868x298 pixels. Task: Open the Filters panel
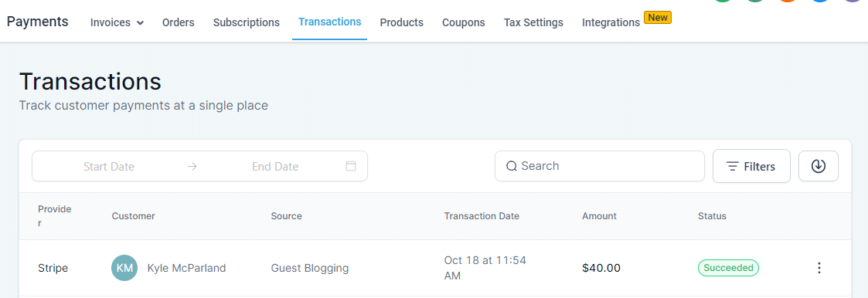(751, 166)
